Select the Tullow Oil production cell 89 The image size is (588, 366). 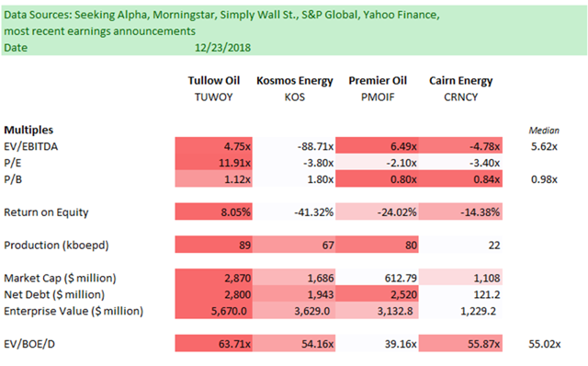point(213,245)
